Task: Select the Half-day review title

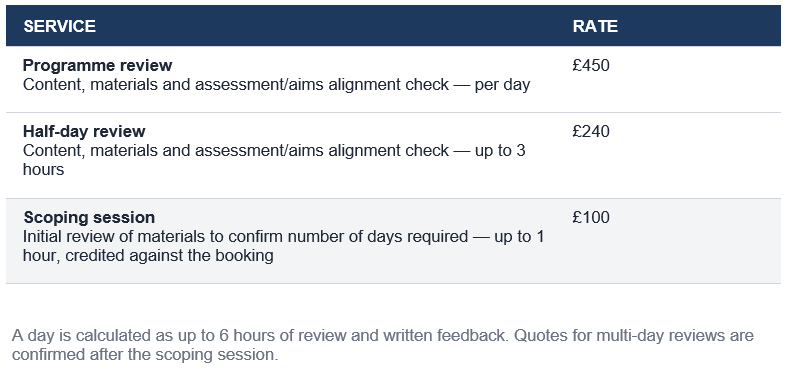Action: [x=84, y=131]
